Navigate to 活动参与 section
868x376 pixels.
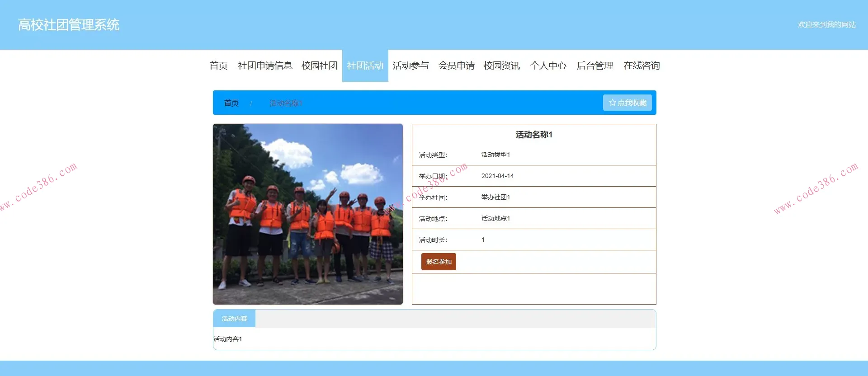tap(410, 66)
